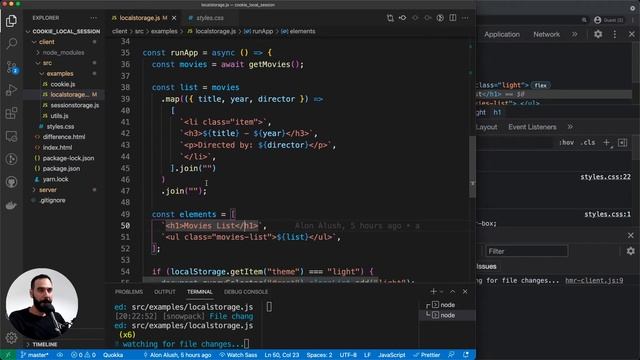This screenshot has height=360, width=640.
Task: Click JavaScript language mode in status bar
Action: (x=391, y=355)
